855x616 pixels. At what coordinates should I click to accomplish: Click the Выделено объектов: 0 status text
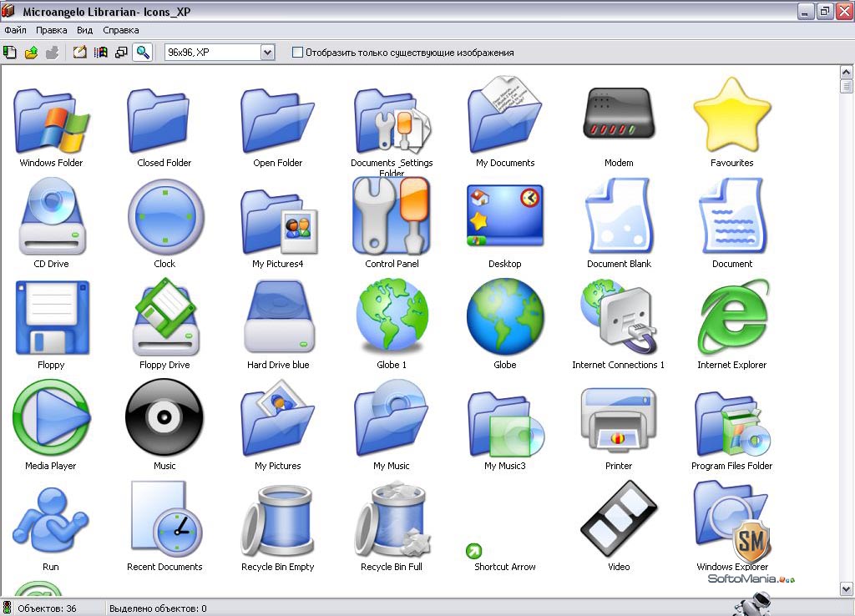click(158, 608)
